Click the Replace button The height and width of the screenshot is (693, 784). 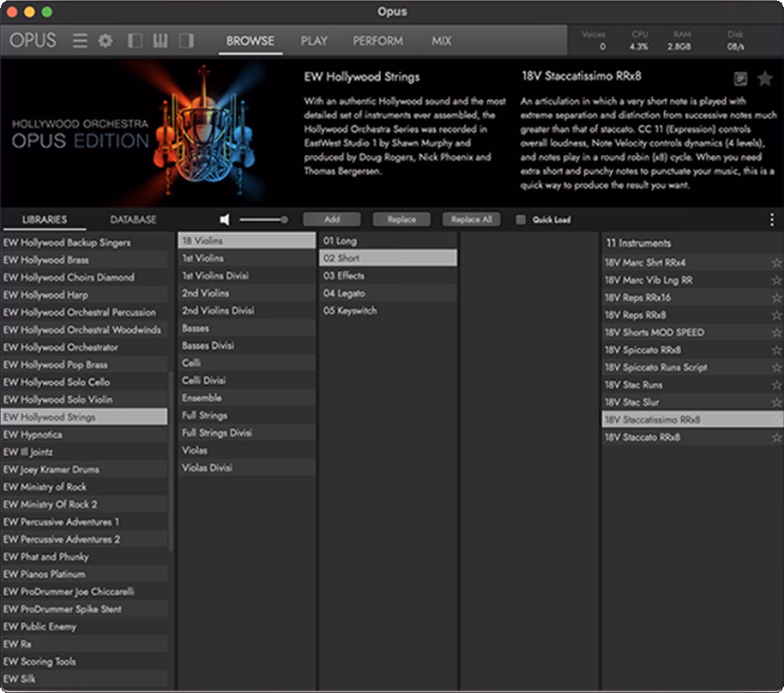click(402, 219)
